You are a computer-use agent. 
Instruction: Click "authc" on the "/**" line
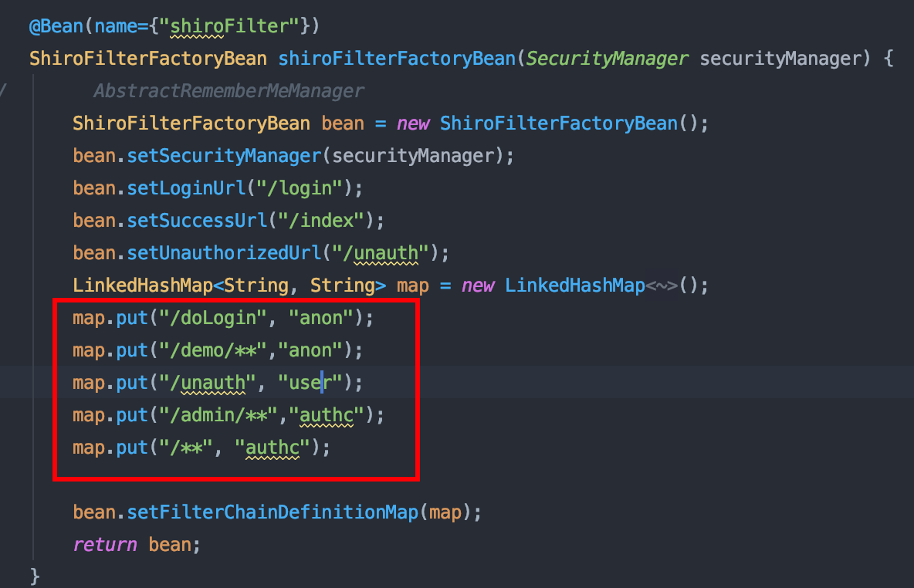click(x=273, y=448)
